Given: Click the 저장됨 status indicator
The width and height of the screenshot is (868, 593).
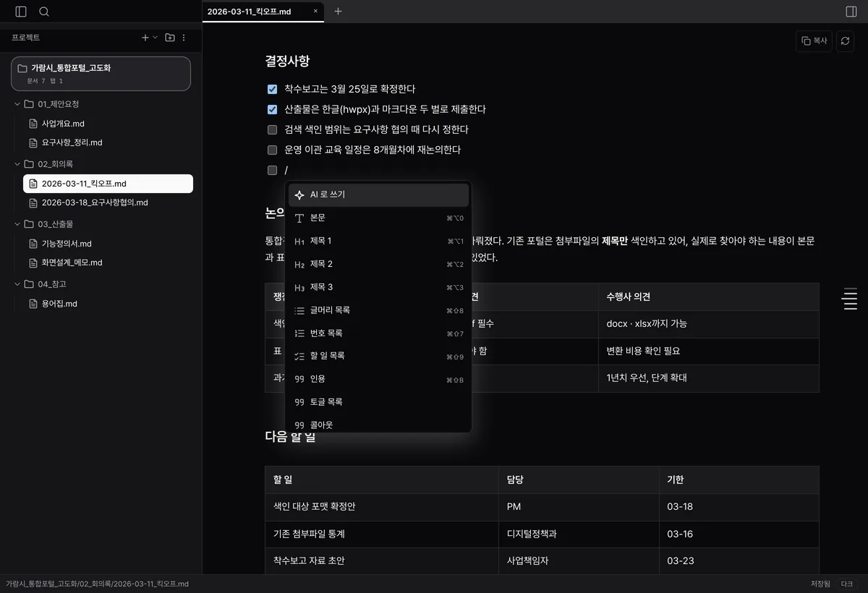Looking at the screenshot, I should [820, 584].
